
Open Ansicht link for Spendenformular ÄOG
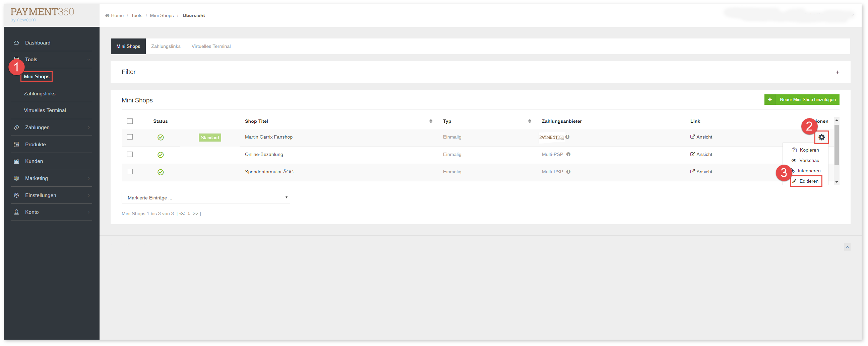click(701, 172)
